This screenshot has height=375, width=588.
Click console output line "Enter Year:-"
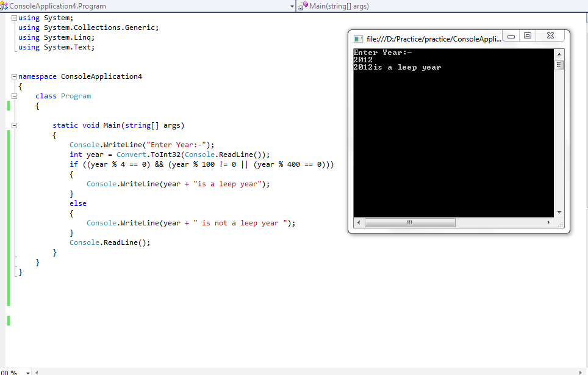(382, 53)
